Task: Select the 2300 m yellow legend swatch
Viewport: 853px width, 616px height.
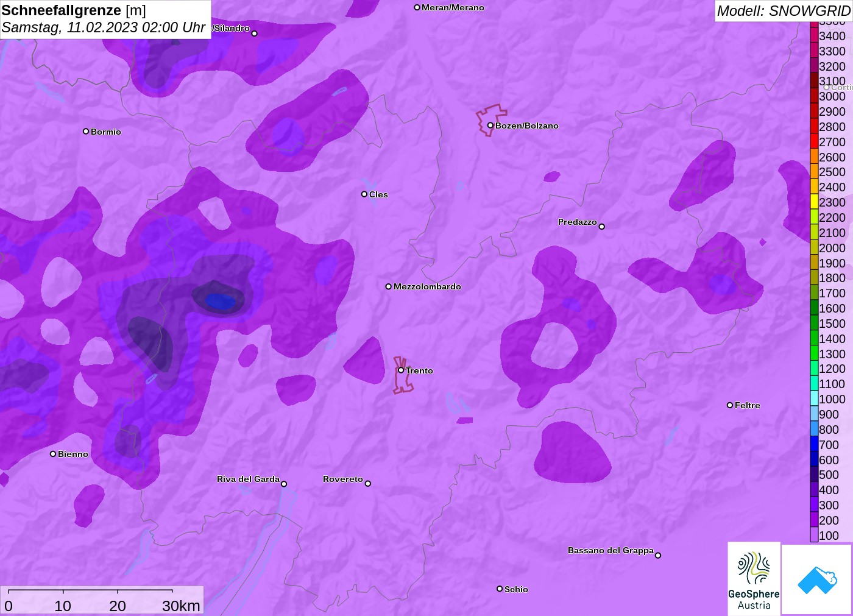Action: coord(814,202)
